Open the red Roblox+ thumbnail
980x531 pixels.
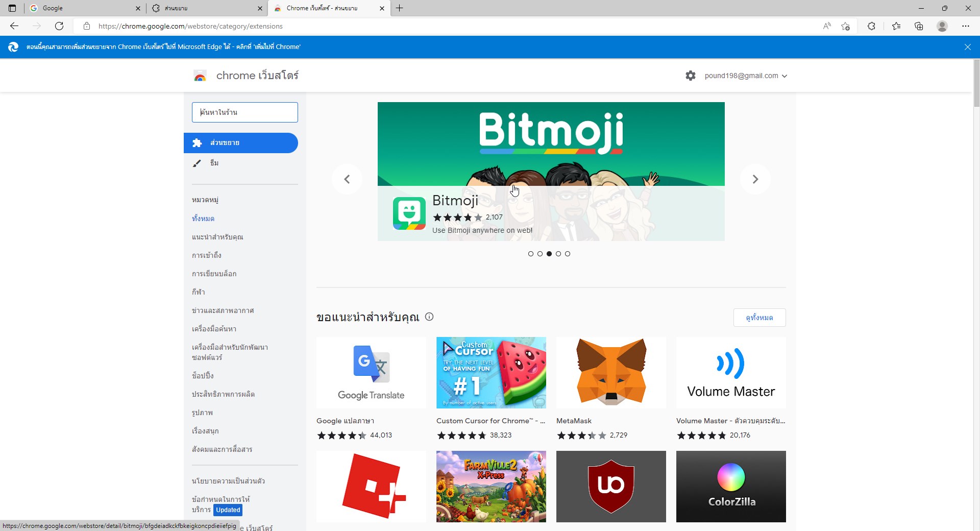click(x=371, y=487)
